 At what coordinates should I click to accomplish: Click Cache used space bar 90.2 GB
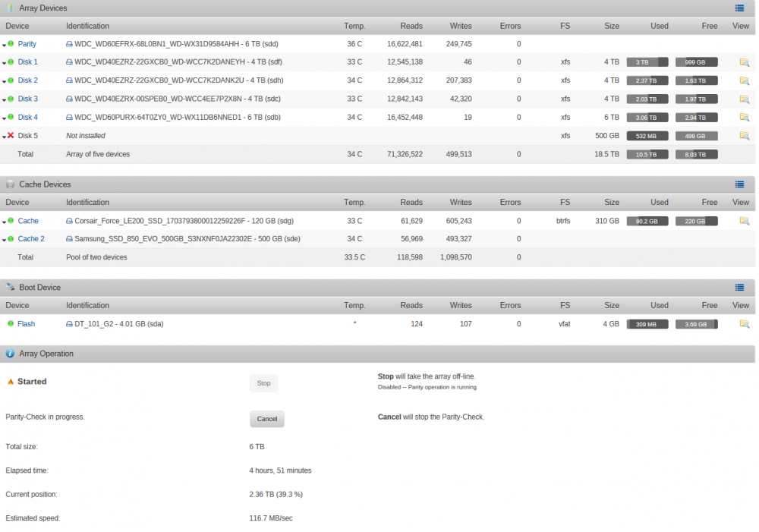647,221
